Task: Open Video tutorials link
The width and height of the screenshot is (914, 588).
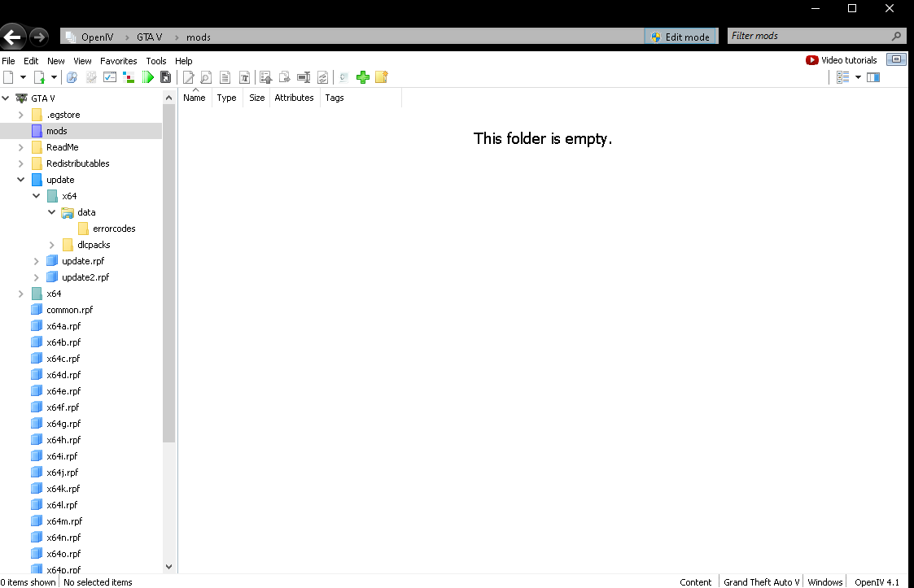Action: coord(841,60)
